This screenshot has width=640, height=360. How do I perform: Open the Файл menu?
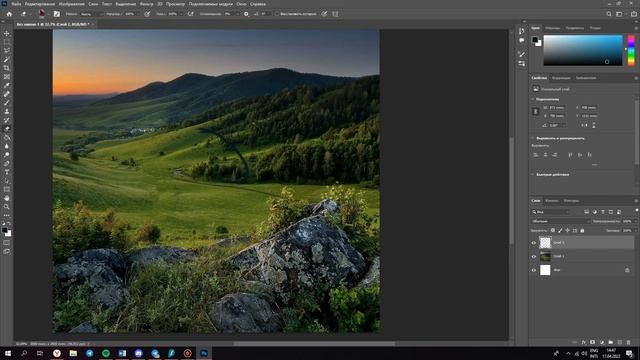[x=16, y=4]
